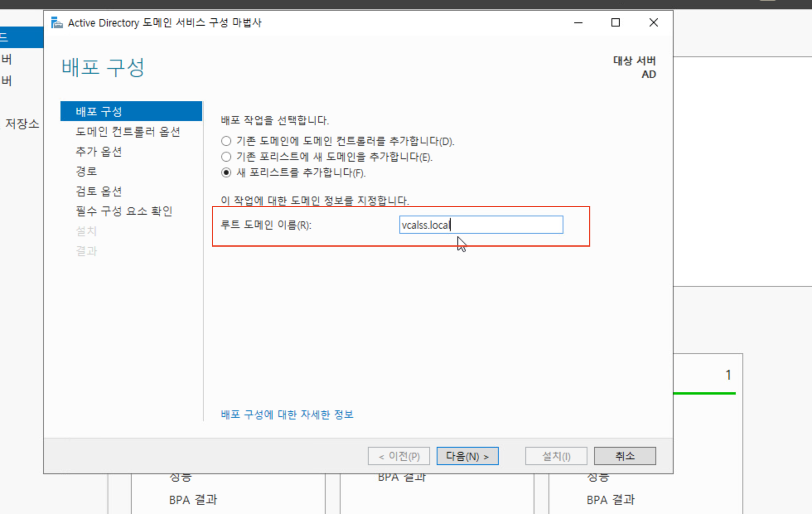The image size is (812, 514).
Task: Select the 검토 옵션 review step
Action: (99, 191)
